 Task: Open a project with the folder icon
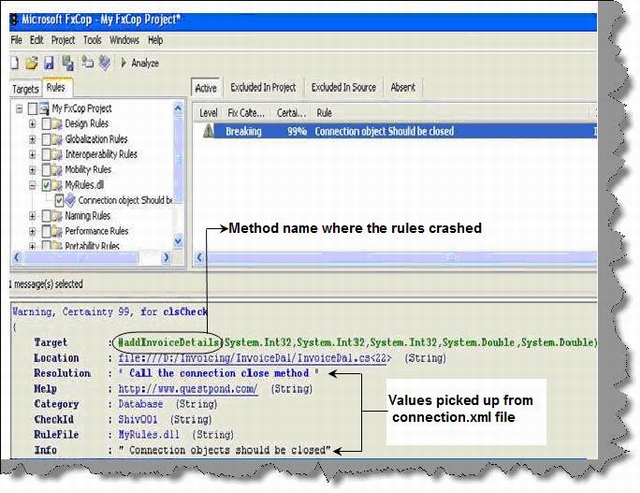pos(31,63)
